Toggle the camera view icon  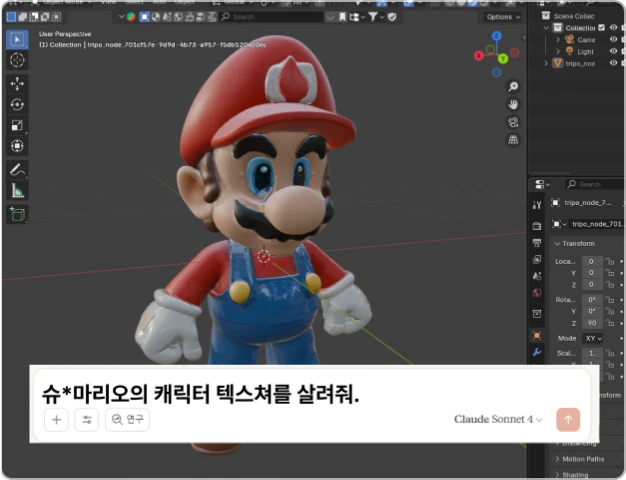point(513,122)
